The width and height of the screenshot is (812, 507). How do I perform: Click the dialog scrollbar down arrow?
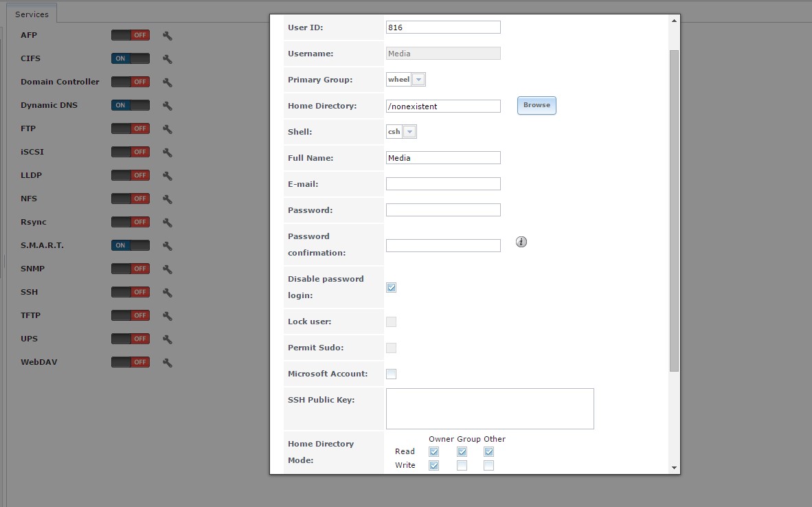click(x=674, y=468)
